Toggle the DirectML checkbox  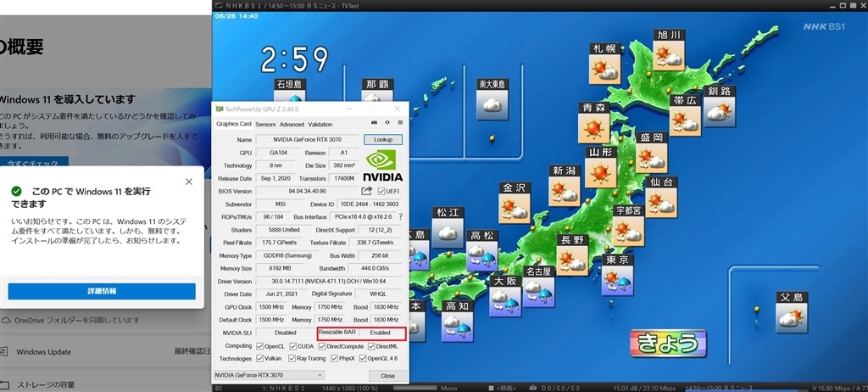click(x=371, y=346)
